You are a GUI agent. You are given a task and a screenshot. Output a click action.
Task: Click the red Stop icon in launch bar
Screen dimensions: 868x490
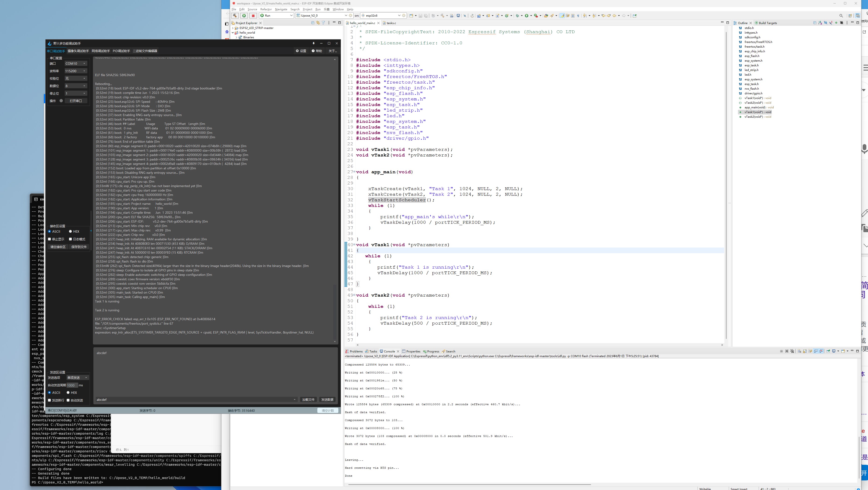coord(253,15)
